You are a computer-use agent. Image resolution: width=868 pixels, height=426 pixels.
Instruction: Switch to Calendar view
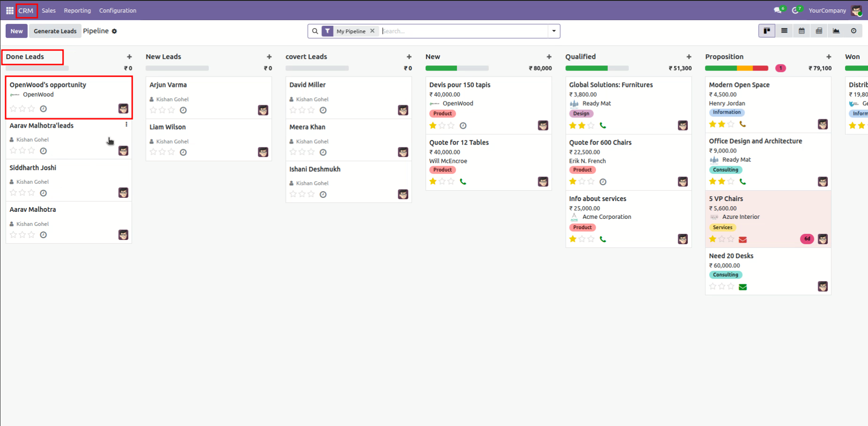point(802,31)
